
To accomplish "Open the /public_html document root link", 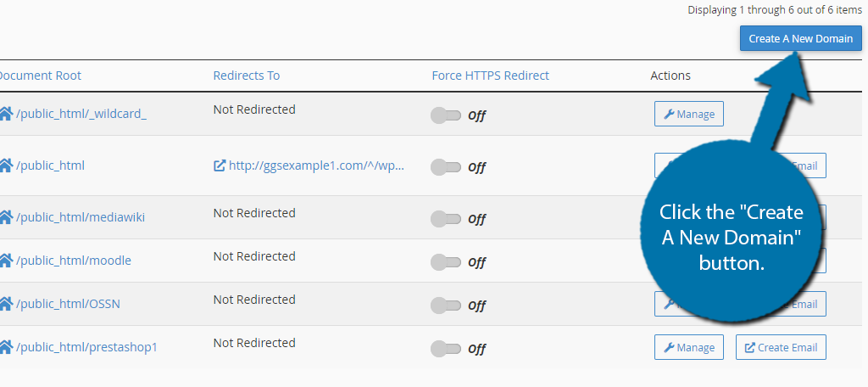I will pos(50,165).
